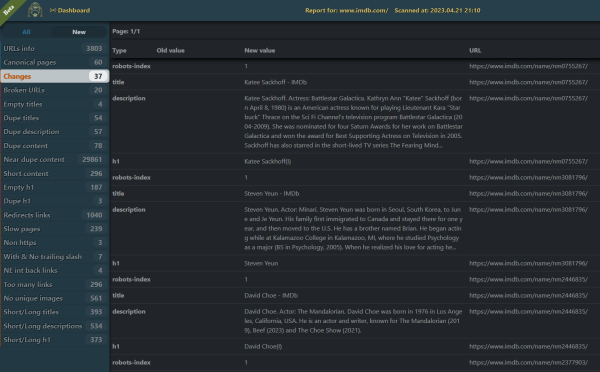Click 'David Choe(I)' h1 value
Image resolution: width=600 pixels, height=372 pixels.
point(263,346)
